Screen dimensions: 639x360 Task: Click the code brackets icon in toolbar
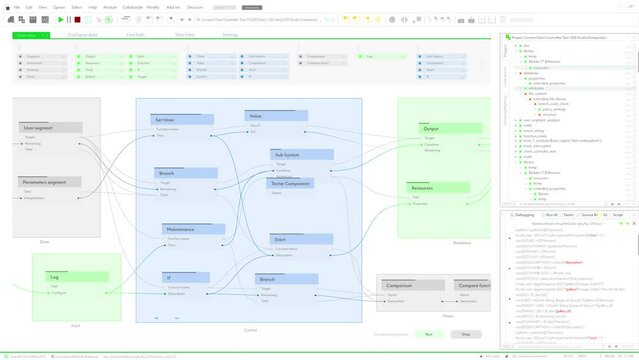click(404, 20)
